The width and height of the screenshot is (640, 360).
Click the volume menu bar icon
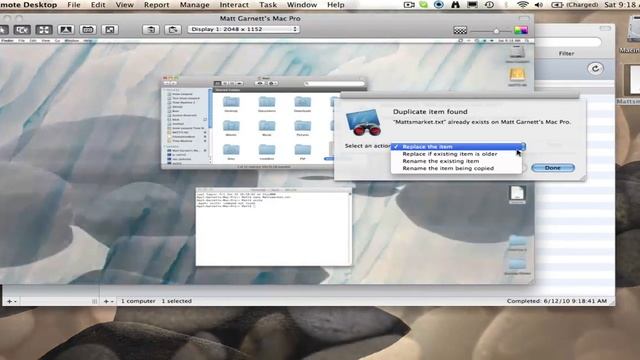(x=539, y=5)
